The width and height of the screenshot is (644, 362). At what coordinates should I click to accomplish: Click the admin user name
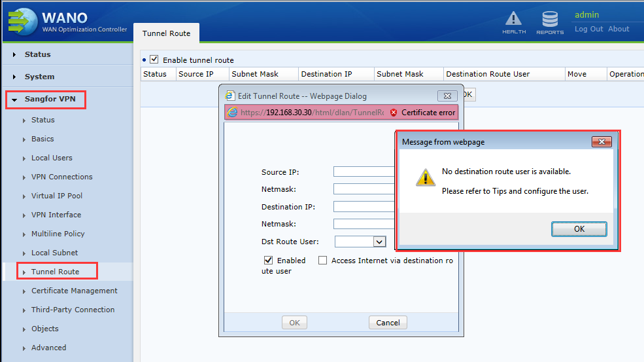(586, 15)
